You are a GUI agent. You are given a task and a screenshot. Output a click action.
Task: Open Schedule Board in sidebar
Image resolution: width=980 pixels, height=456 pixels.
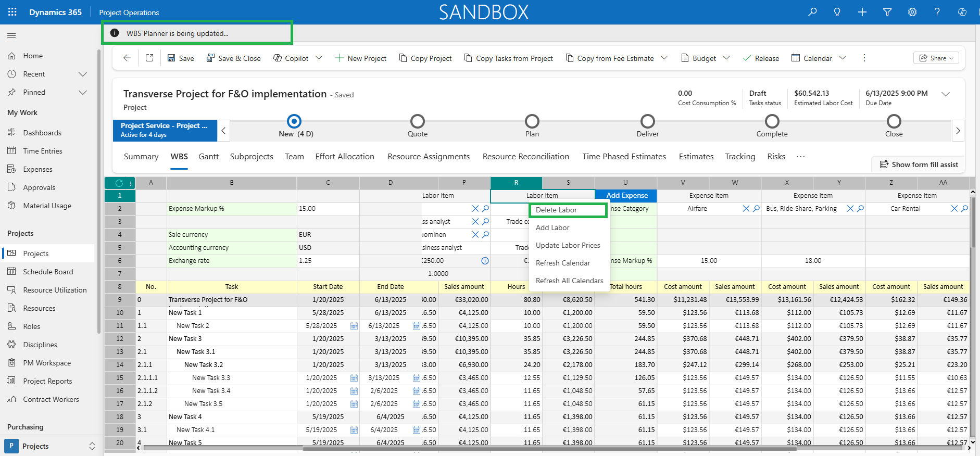click(x=48, y=272)
